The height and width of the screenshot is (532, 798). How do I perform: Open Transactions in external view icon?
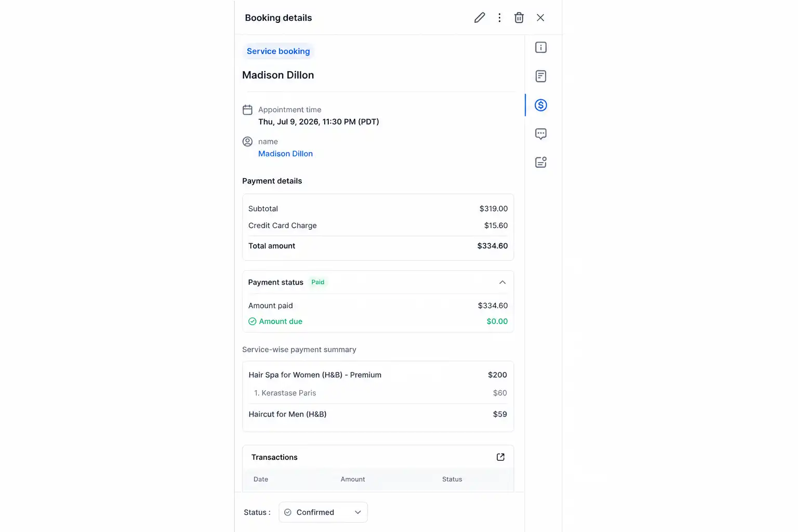(x=500, y=457)
